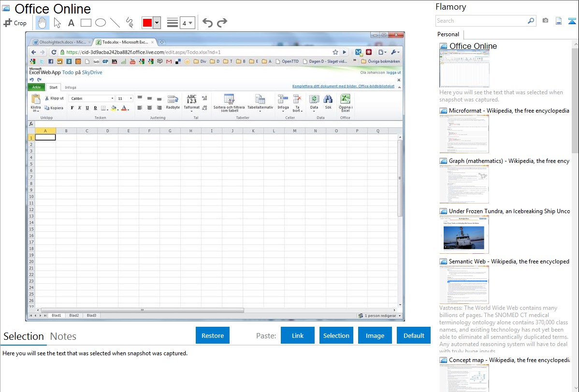579x392 pixels.
Task: Activate the hand pan tool
Action: 42,23
